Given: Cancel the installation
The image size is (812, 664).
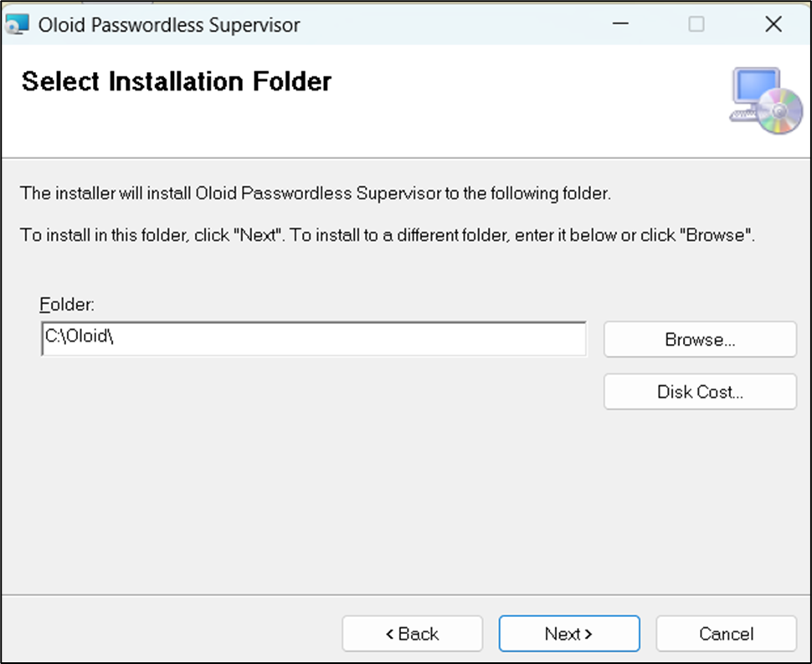Looking at the screenshot, I should [726, 633].
